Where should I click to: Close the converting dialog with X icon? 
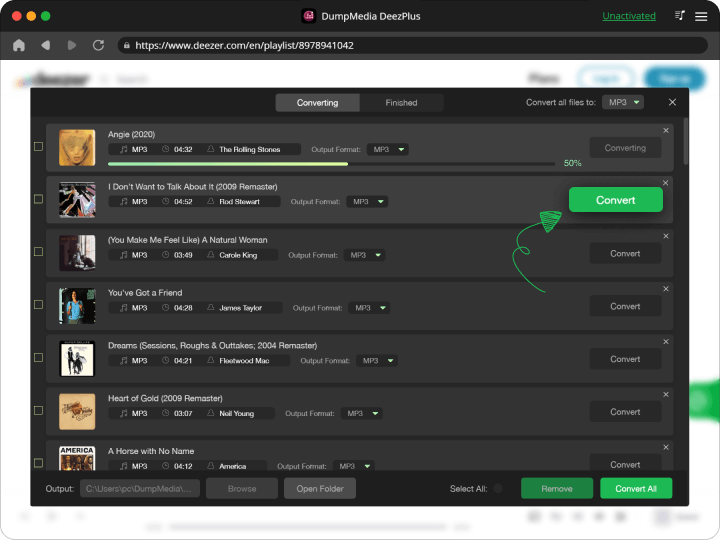coord(672,102)
